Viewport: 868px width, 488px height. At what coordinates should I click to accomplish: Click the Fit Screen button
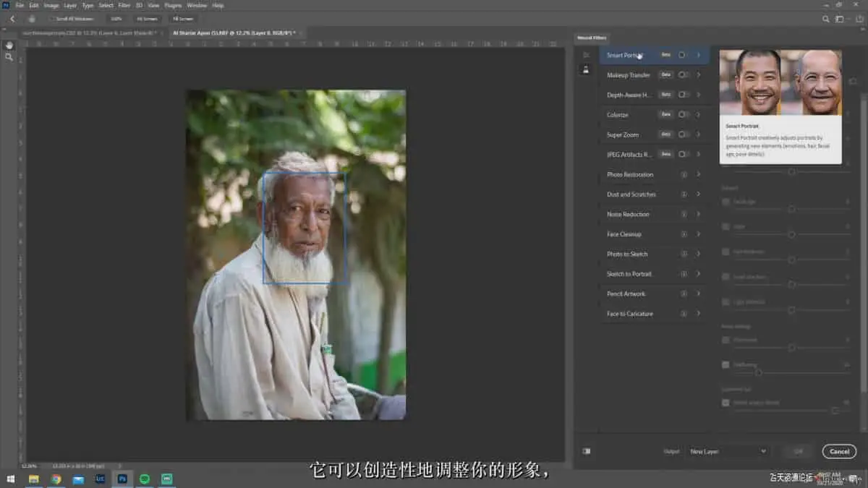click(147, 19)
